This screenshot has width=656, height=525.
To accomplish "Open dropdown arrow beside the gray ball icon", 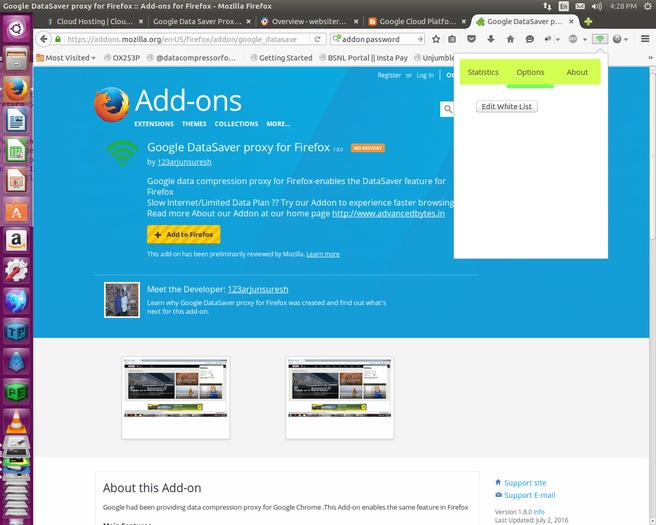I will coord(626,40).
